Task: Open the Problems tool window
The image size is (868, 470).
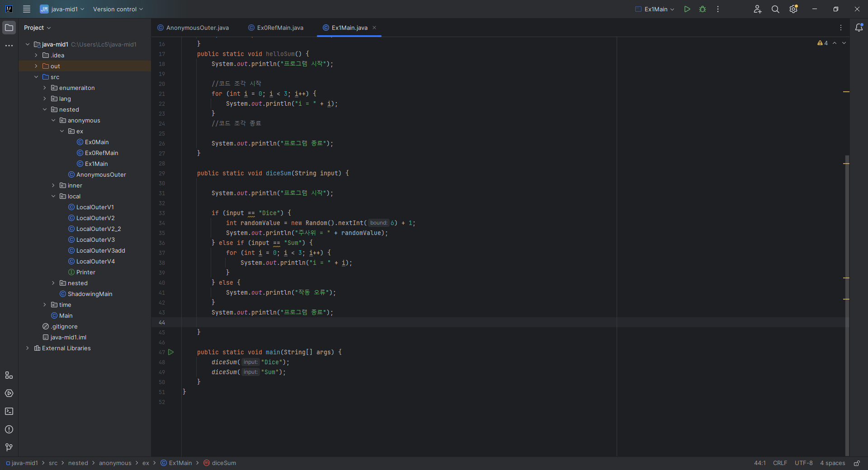Action: (x=9, y=429)
